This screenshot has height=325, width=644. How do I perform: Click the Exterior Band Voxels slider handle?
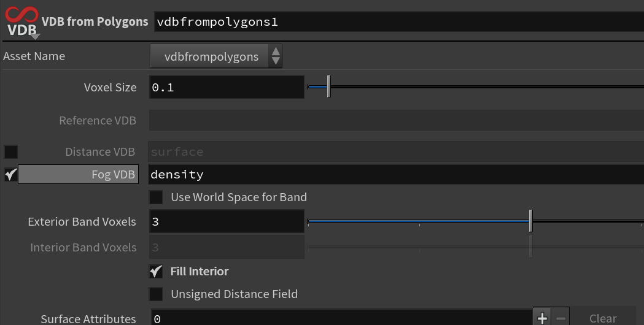(x=530, y=221)
